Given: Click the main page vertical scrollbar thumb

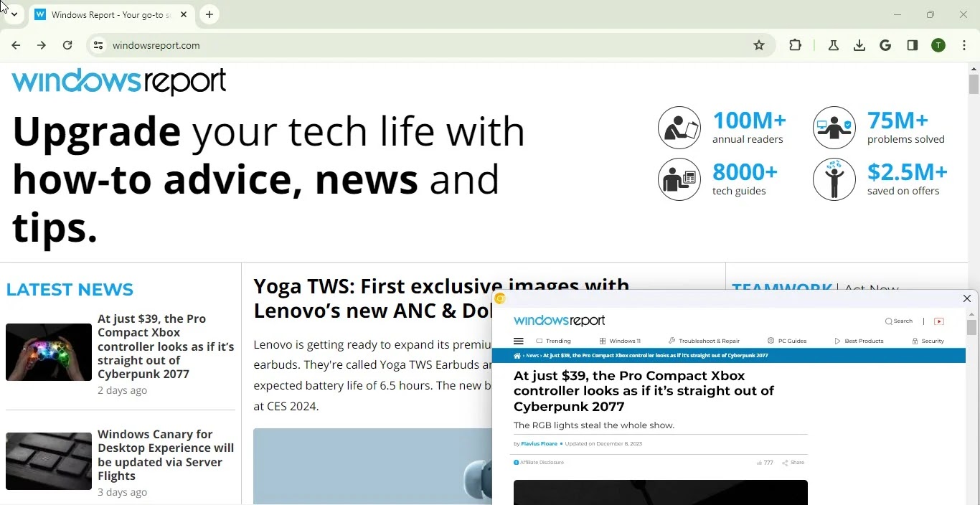Looking at the screenshot, I should pos(974,84).
